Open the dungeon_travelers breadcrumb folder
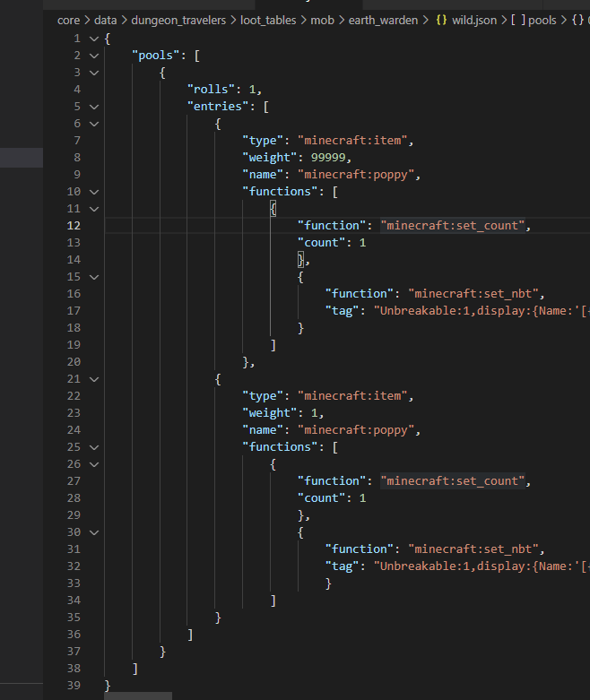The width and height of the screenshot is (590, 700). pos(178,20)
